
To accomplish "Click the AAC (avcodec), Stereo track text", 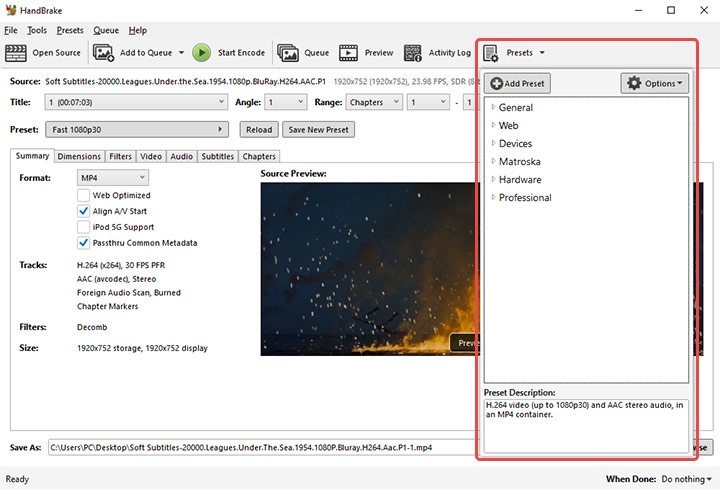I will coord(116,279).
